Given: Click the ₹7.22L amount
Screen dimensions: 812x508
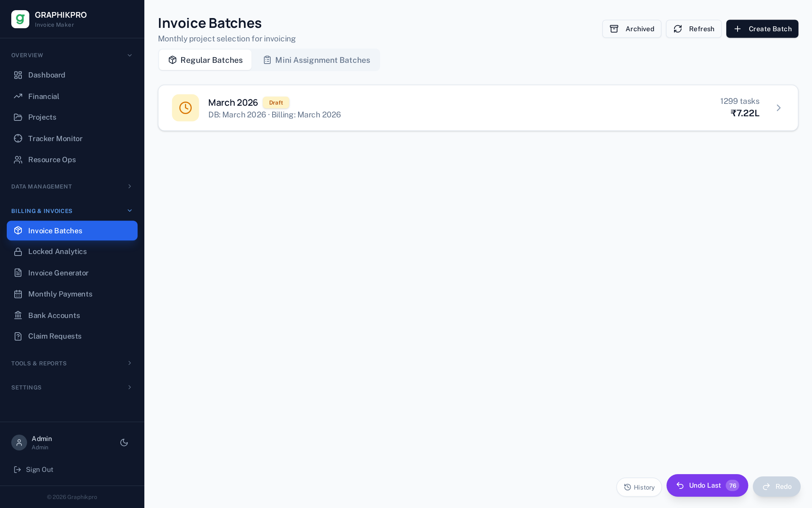Looking at the screenshot, I should (745, 113).
